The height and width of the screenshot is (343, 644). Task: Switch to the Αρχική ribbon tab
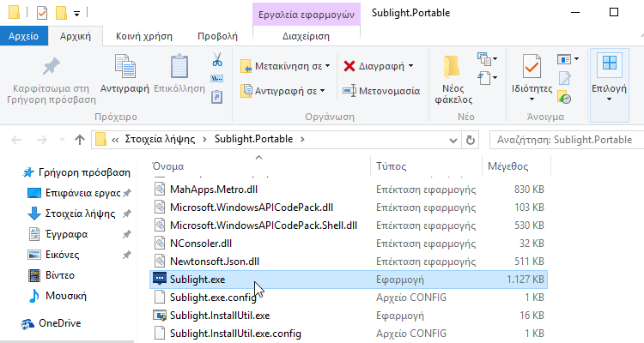point(76,36)
